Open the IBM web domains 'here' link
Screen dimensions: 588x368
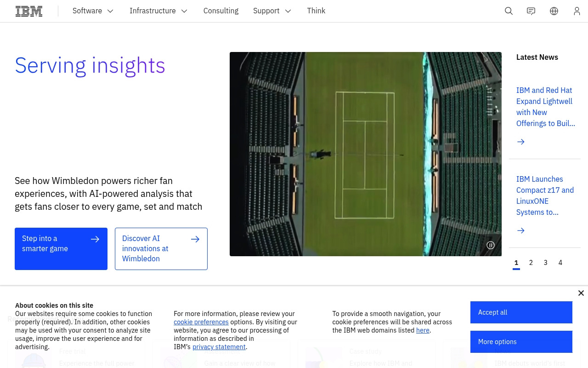coord(423,330)
